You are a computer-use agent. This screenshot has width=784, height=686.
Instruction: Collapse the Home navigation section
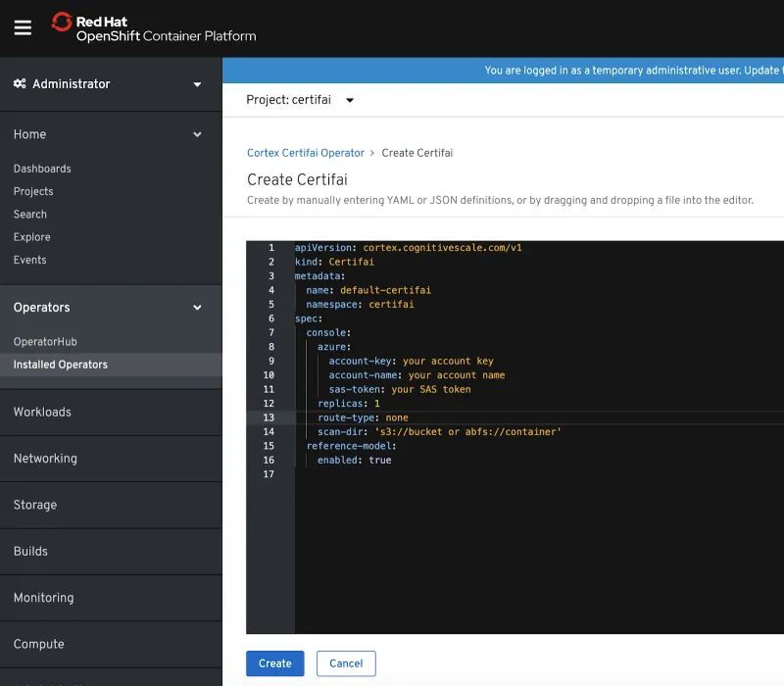point(111,134)
